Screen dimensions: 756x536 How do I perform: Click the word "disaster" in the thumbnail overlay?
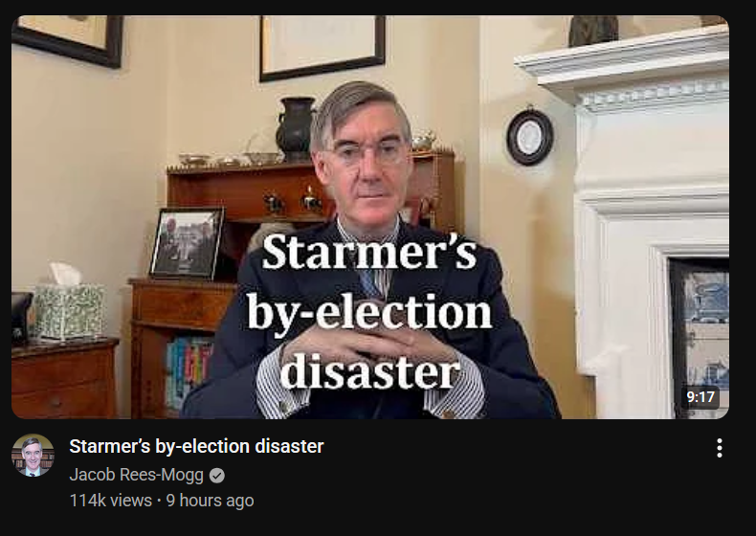point(369,372)
